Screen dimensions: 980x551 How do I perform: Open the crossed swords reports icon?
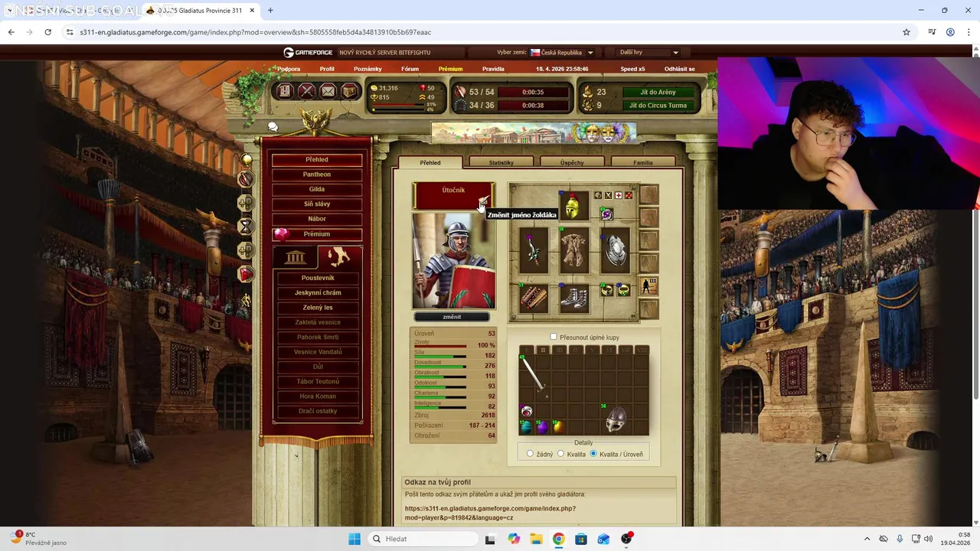coord(306,91)
